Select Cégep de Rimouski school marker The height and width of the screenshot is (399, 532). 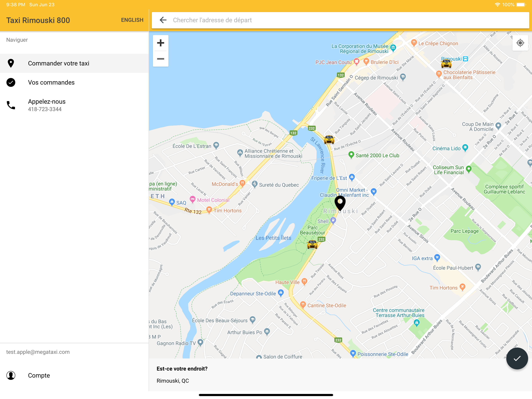coord(403,77)
